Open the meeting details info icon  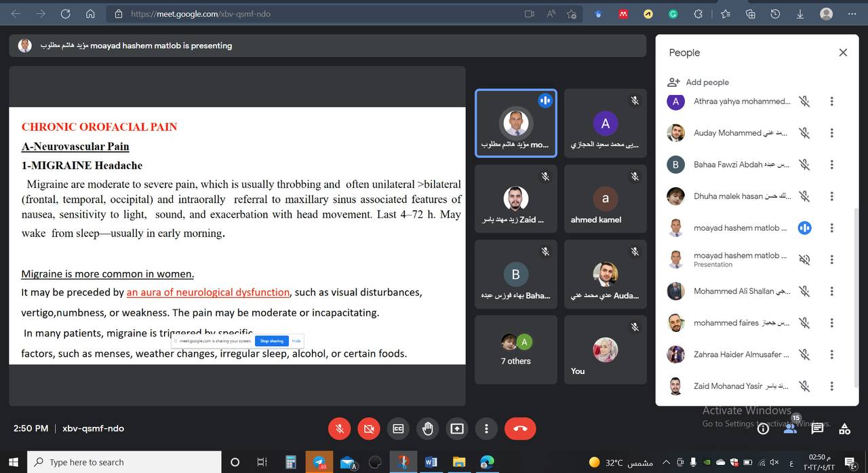[x=763, y=428]
